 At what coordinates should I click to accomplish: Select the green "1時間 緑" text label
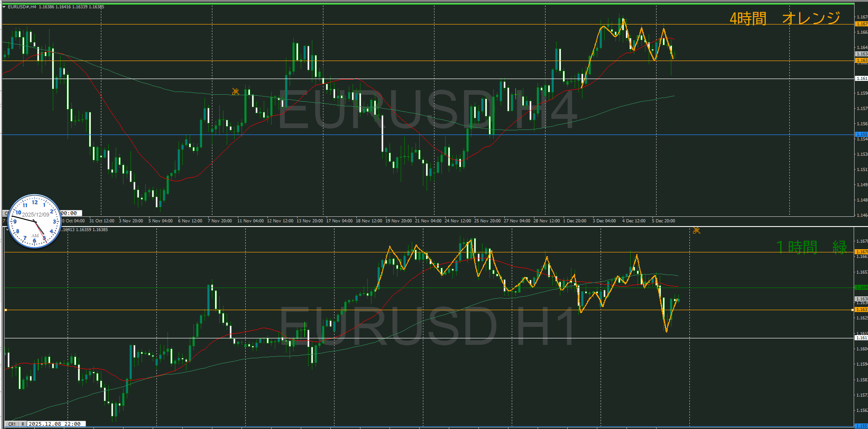811,247
